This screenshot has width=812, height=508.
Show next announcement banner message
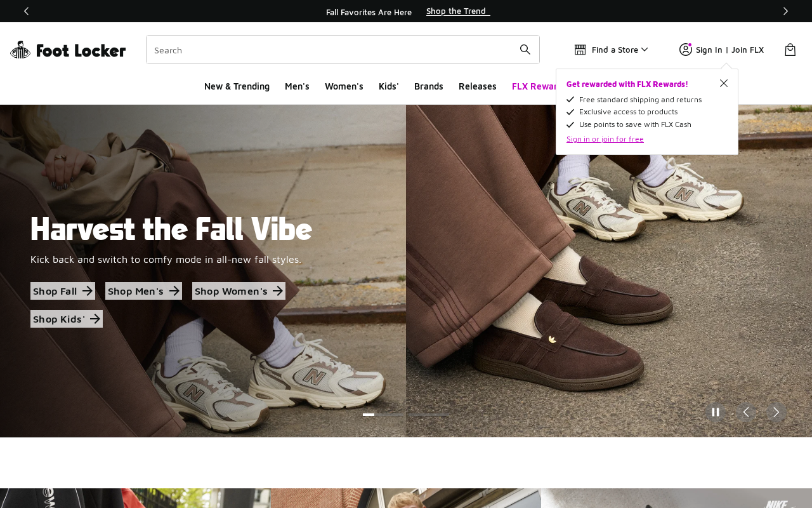coord(785,11)
